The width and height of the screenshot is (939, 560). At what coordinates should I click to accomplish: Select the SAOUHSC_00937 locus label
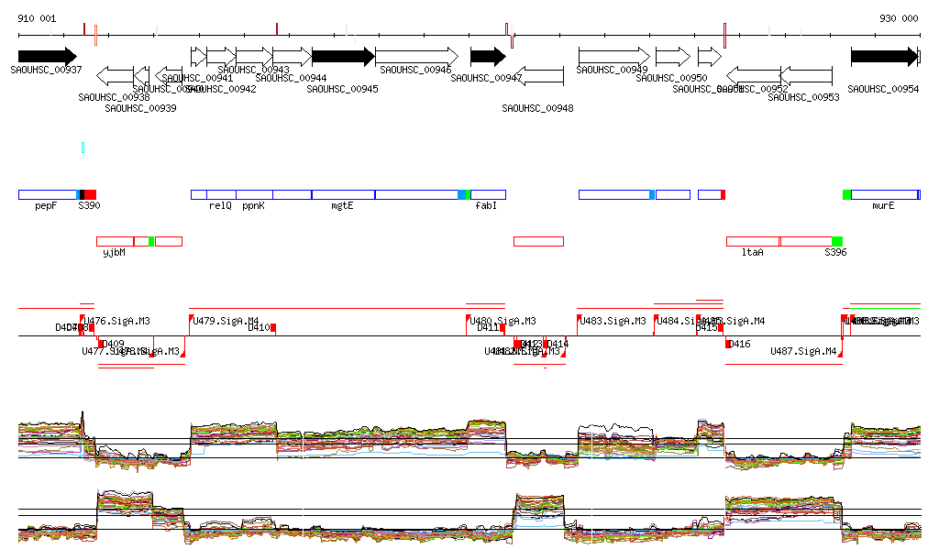(46, 70)
